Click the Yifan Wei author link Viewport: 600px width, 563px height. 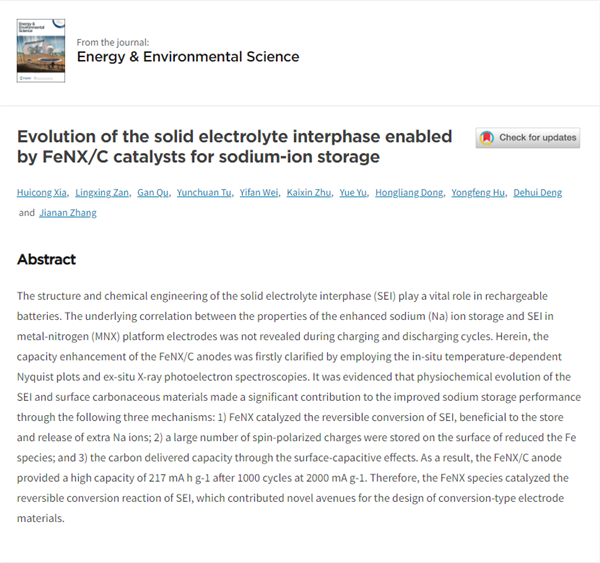tap(258, 192)
